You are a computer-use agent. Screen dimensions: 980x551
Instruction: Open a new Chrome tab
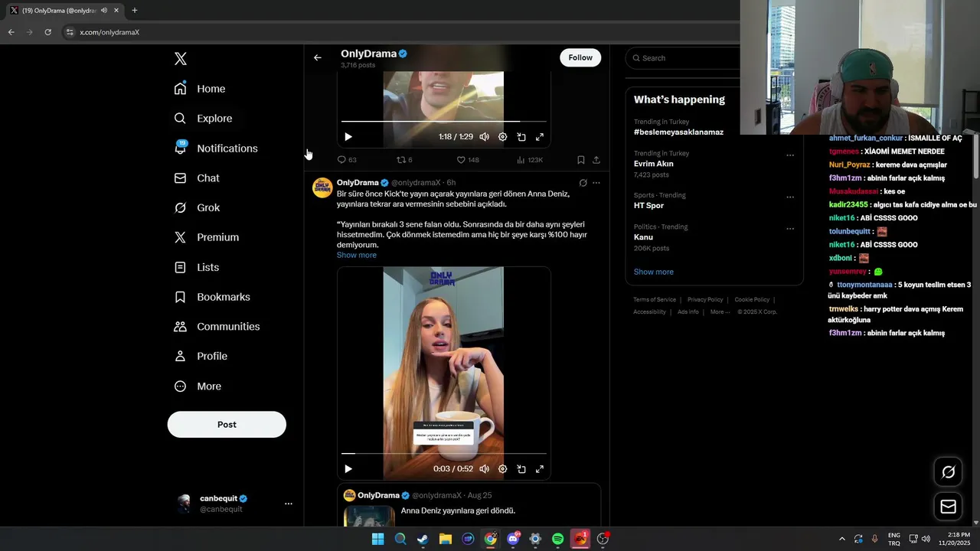135,11
